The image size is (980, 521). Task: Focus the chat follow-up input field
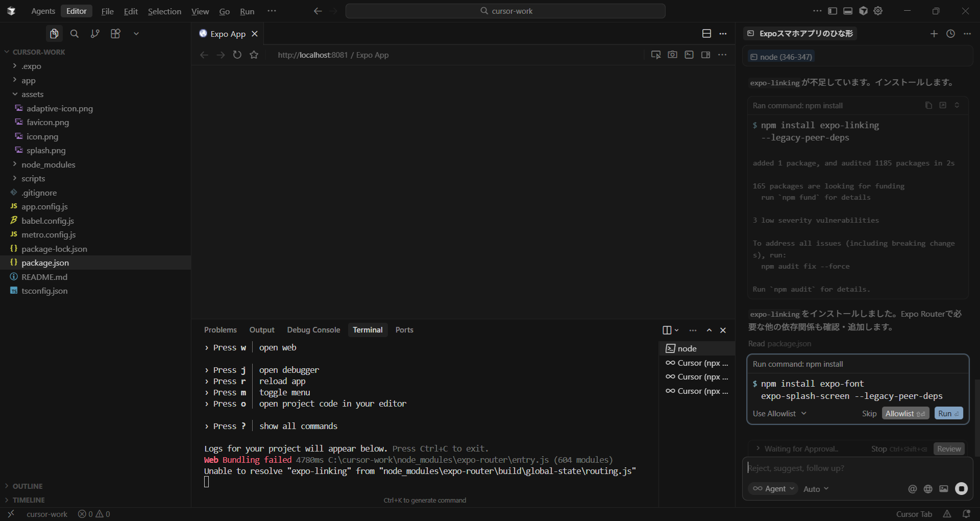[x=847, y=468]
